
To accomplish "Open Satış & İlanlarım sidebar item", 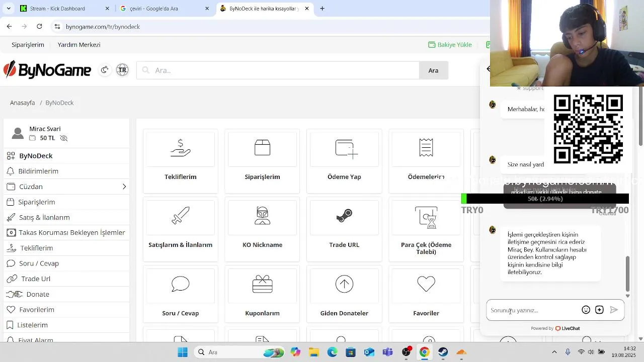I will pos(66,217).
